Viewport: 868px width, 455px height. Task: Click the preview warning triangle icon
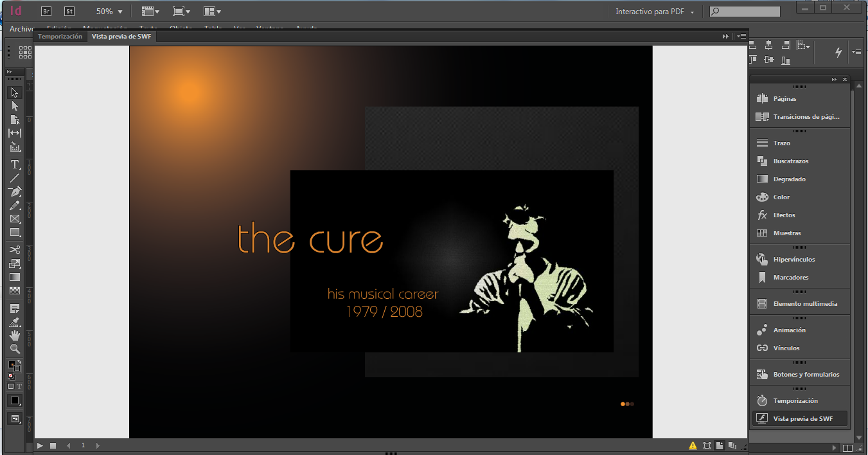693,445
